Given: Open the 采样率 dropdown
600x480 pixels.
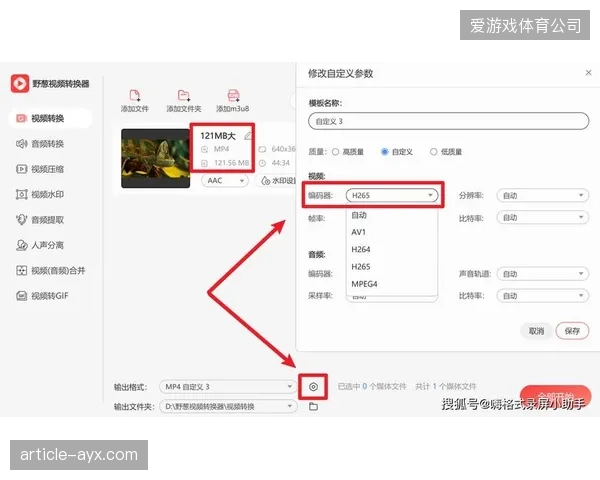Looking at the screenshot, I should click(392, 297).
